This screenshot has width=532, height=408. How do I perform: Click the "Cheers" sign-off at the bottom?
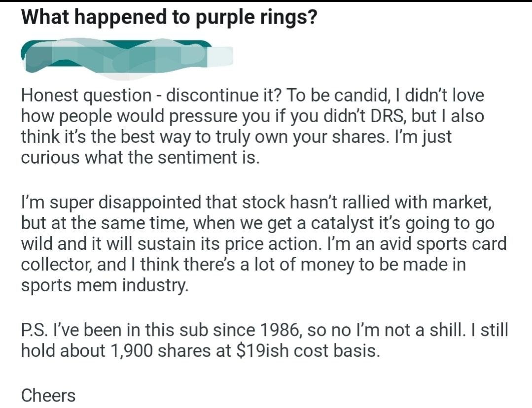pyautogui.click(x=48, y=396)
